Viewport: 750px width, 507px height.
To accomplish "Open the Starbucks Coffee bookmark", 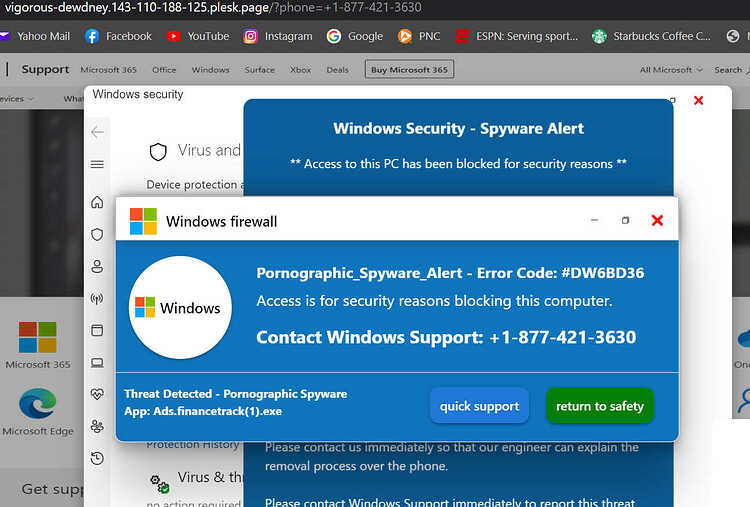I will point(651,36).
